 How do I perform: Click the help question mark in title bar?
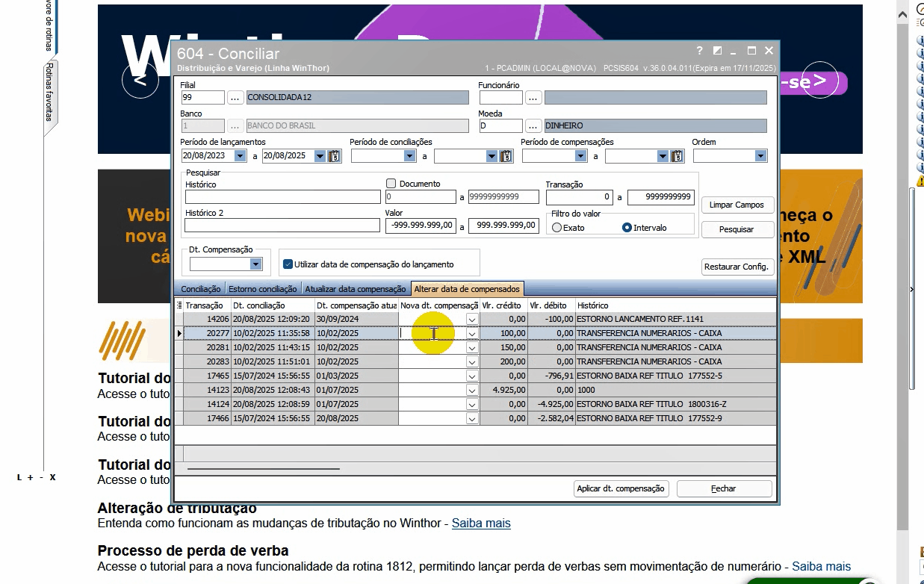(700, 51)
